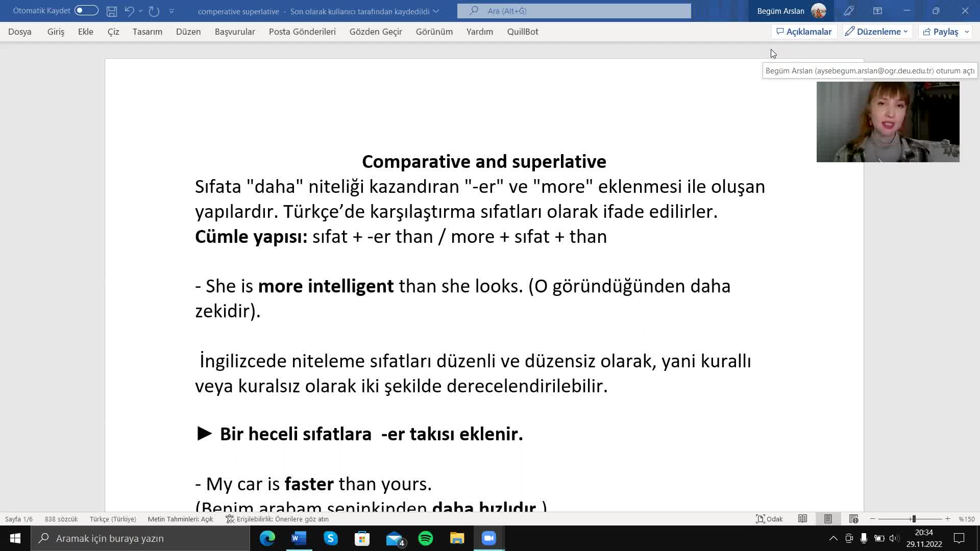Viewport: 980px width, 551px height.
Task: Click the Read Mode view icon
Action: click(802, 519)
